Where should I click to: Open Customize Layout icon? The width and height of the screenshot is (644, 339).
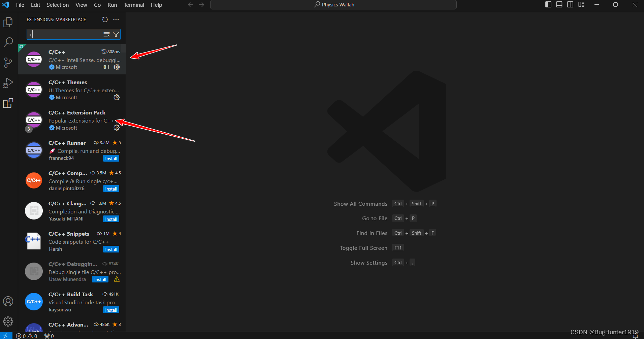click(x=581, y=5)
